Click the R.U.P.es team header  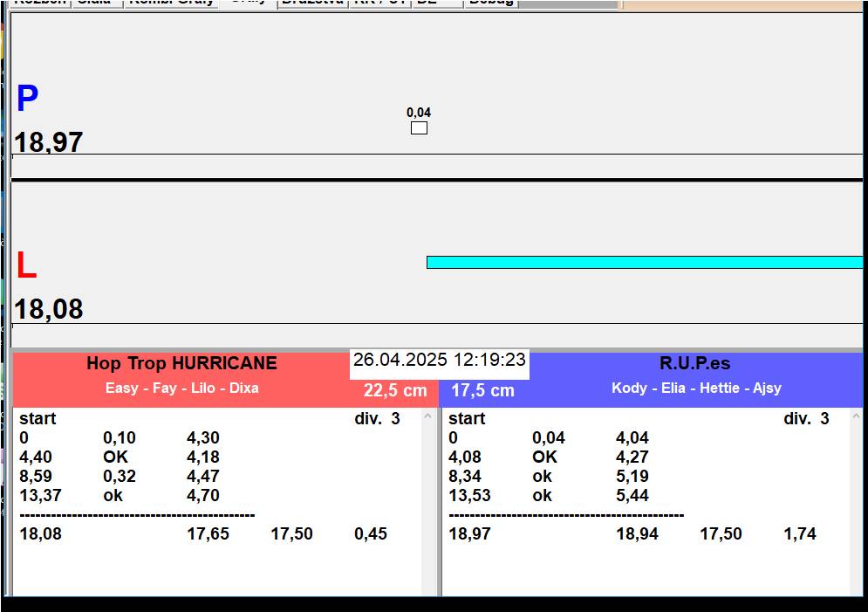pyautogui.click(x=694, y=363)
